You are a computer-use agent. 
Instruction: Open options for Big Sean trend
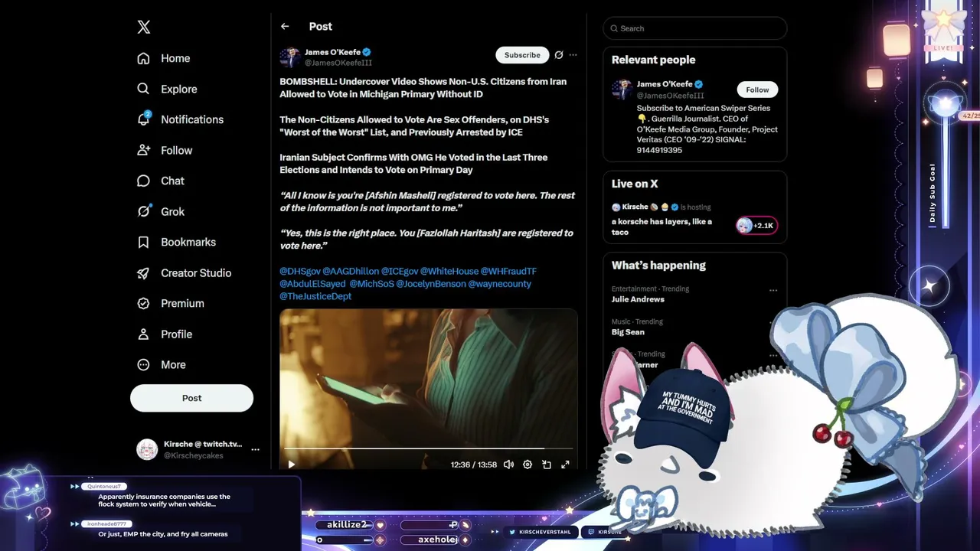(773, 324)
